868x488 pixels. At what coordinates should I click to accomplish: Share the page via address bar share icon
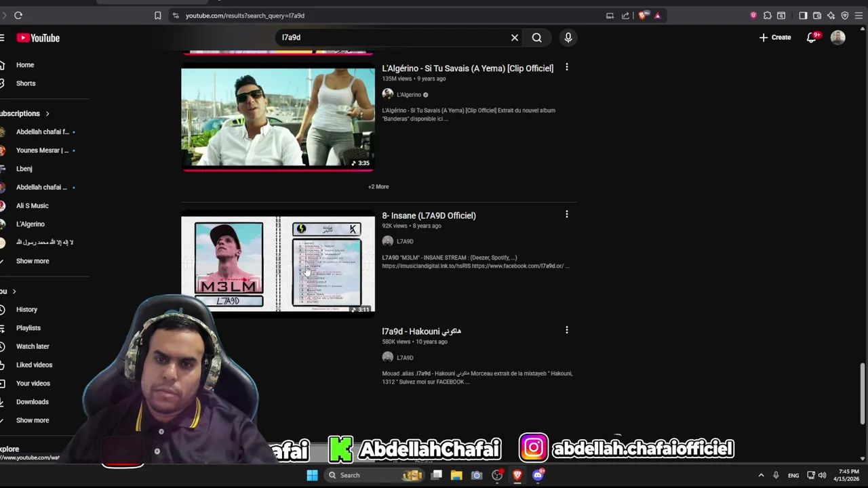625,15
